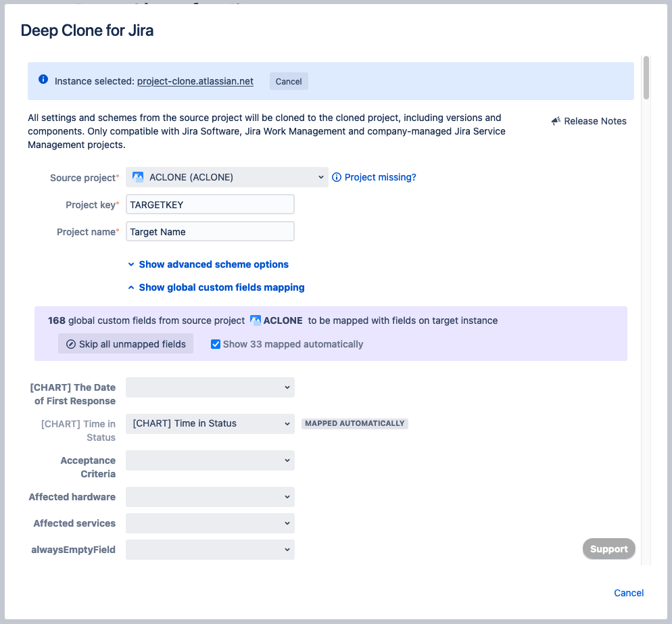
Task: Click the ACLONE project avatar in source dropdown
Action: coord(138,176)
